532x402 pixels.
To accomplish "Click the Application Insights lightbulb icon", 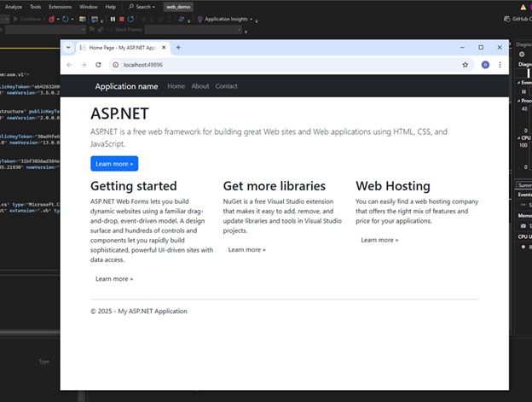I will [x=199, y=19].
